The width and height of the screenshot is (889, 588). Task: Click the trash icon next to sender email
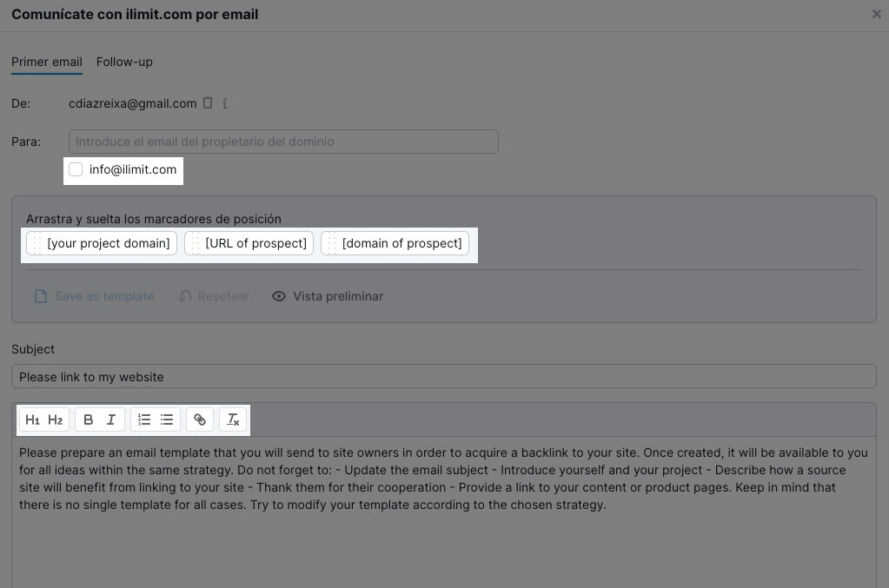coord(208,103)
